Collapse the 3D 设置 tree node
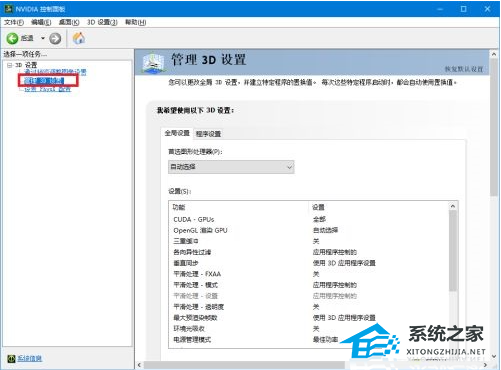The image size is (501, 370). click(10, 65)
